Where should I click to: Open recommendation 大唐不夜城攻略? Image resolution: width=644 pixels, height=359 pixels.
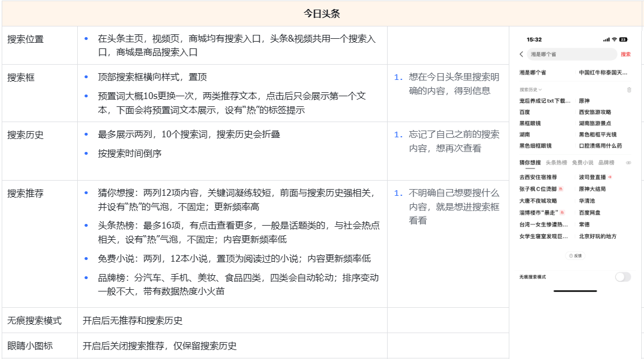click(x=538, y=201)
